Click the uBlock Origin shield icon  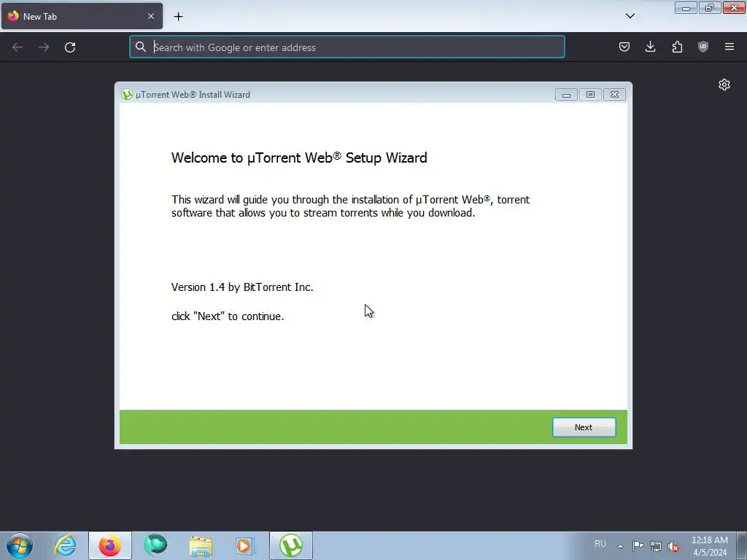click(703, 47)
